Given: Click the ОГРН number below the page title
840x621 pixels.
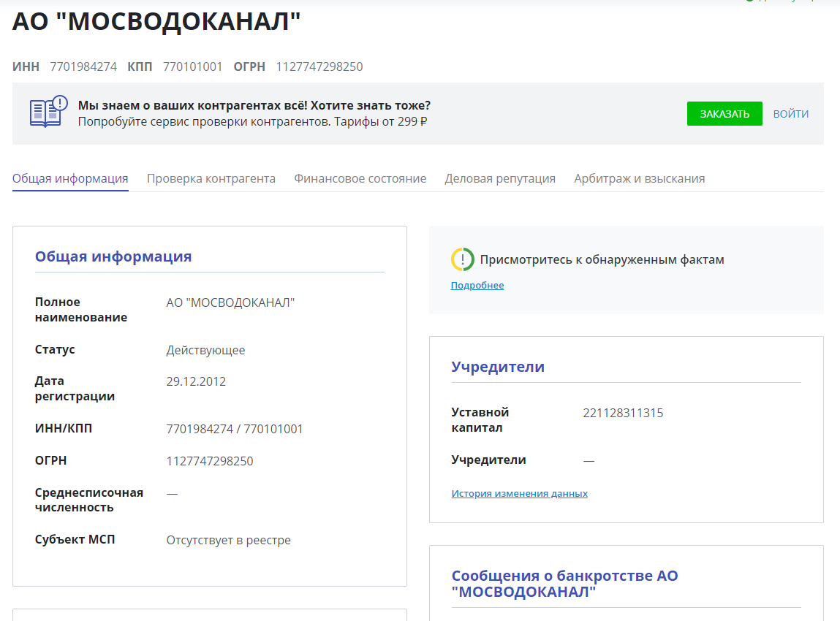Looking at the screenshot, I should click(319, 67).
